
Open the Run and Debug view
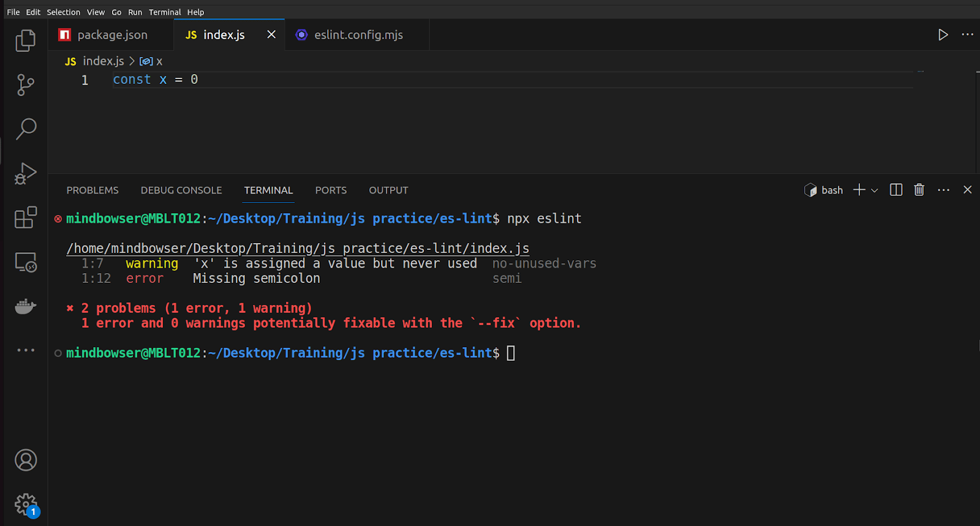(25, 173)
